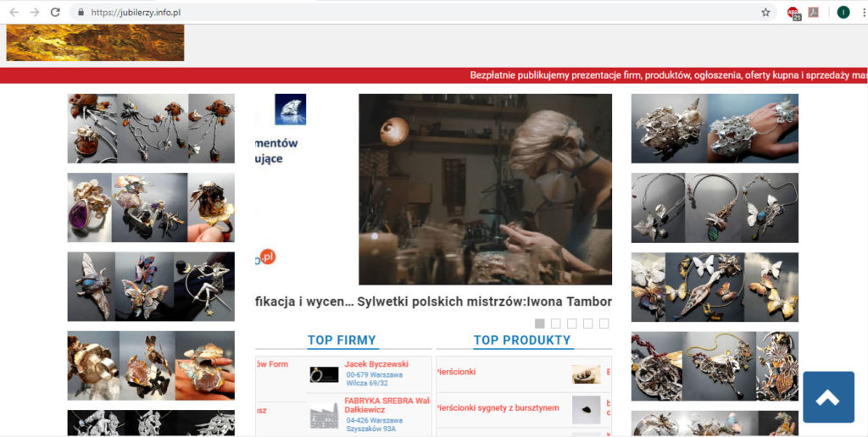Click the Fabryka Srebra factory logo
The width and height of the screenshot is (868, 437).
pyautogui.click(x=323, y=416)
